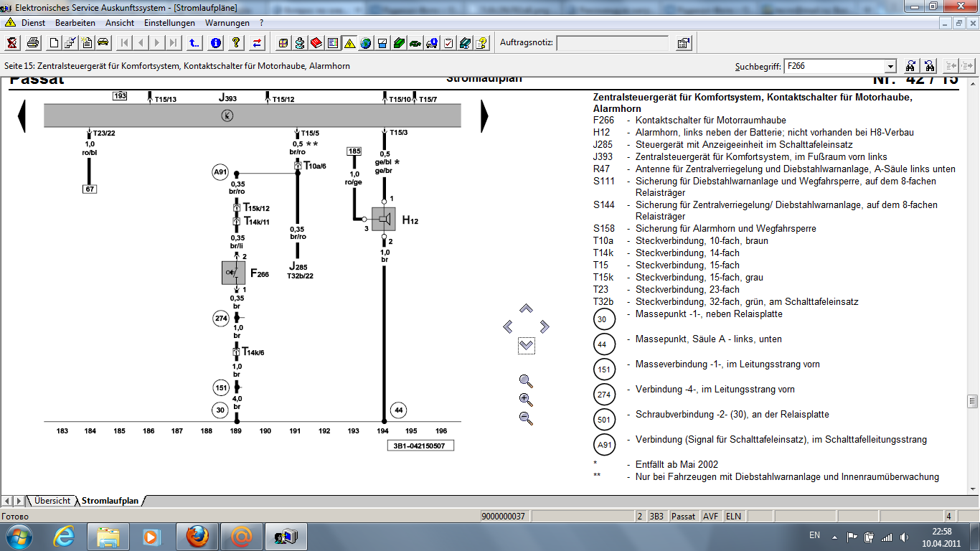Open the '?' help menu
Screen dimensions: 980x551
click(262, 23)
